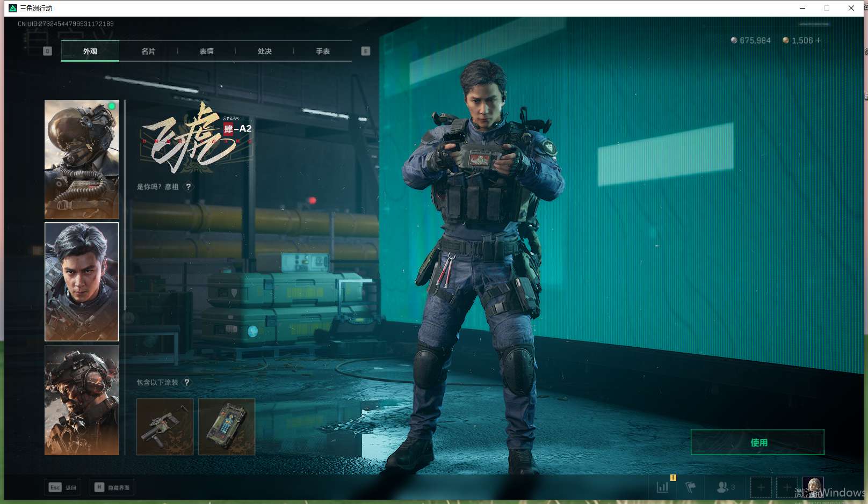Open the 表情 tab
The image size is (868, 504).
coord(206,52)
